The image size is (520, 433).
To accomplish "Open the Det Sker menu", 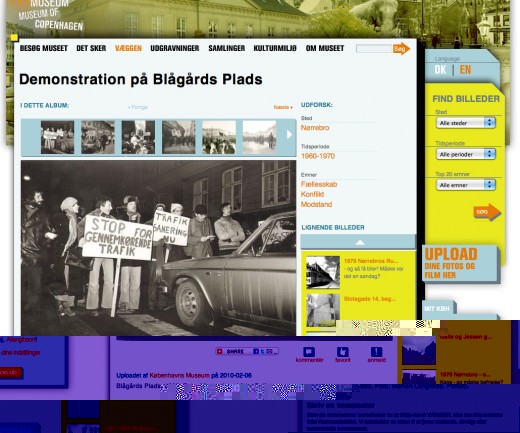I will pyautogui.click(x=91, y=48).
